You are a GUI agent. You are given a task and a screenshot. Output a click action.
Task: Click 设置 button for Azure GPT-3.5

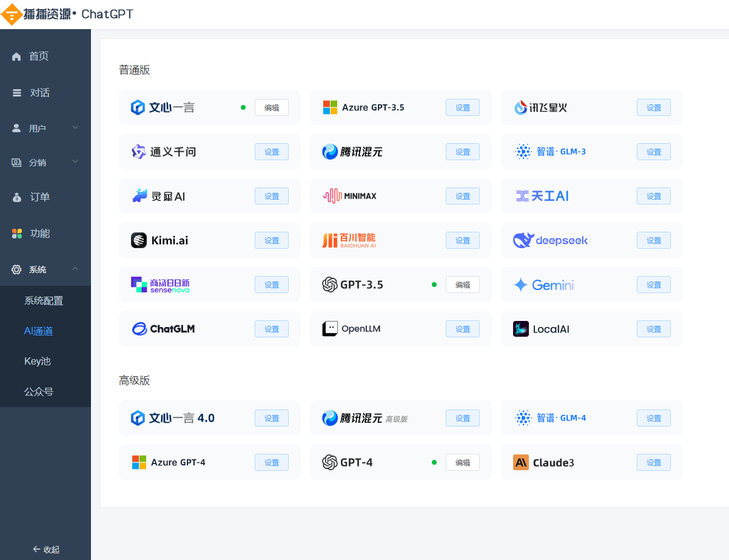[463, 107]
